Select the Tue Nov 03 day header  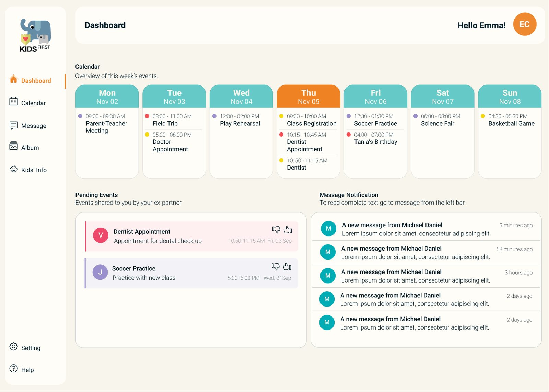tap(174, 96)
